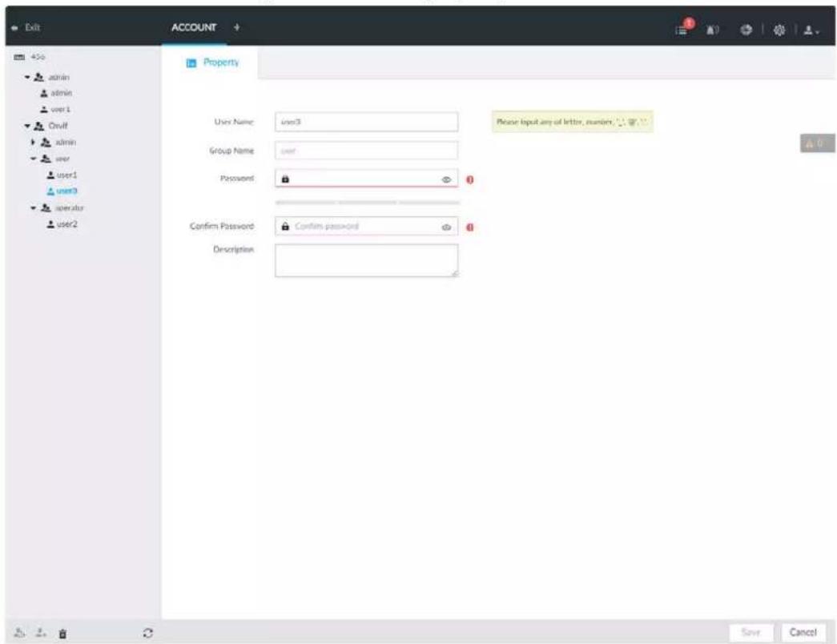The image size is (837, 644).
Task: Open the warning count badge on the right edge
Action: pyautogui.click(x=817, y=143)
